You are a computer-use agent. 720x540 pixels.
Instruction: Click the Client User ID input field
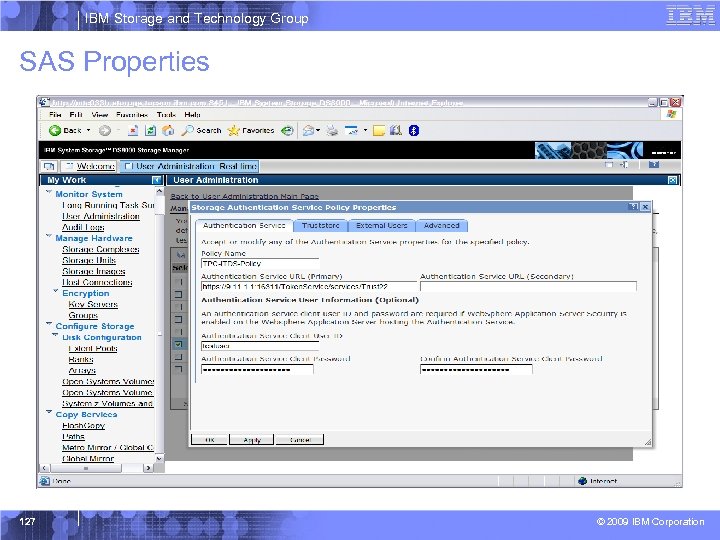click(x=260, y=346)
